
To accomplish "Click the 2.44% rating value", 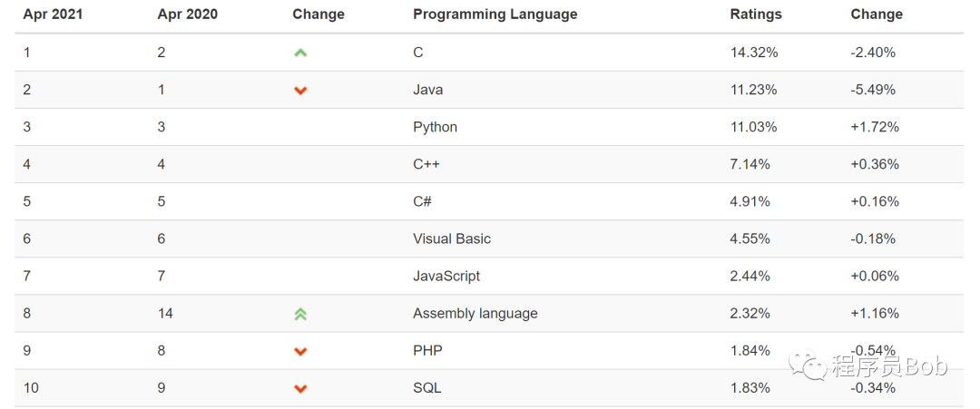I will [x=750, y=276].
